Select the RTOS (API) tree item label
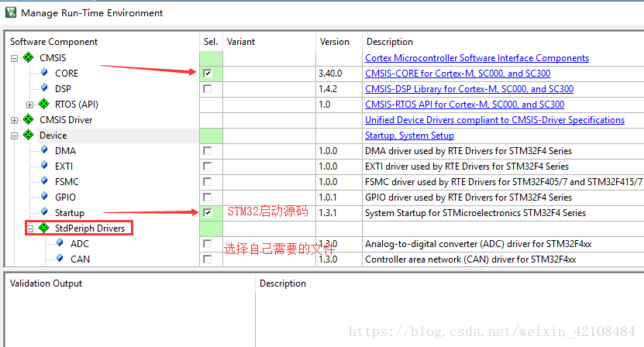 point(77,105)
